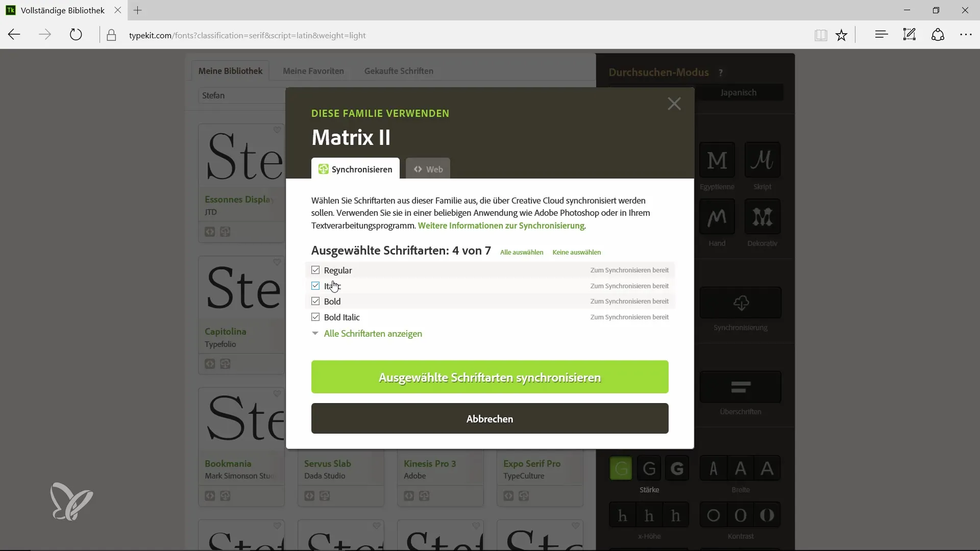This screenshot has height=551, width=980.
Task: Filter by Dekorativ classification icon
Action: (x=763, y=217)
